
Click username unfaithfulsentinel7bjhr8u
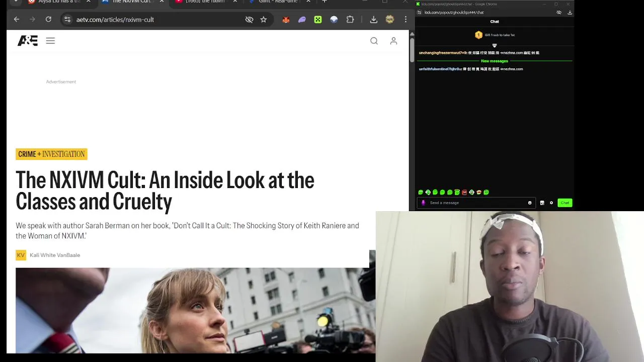pyautogui.click(x=440, y=69)
